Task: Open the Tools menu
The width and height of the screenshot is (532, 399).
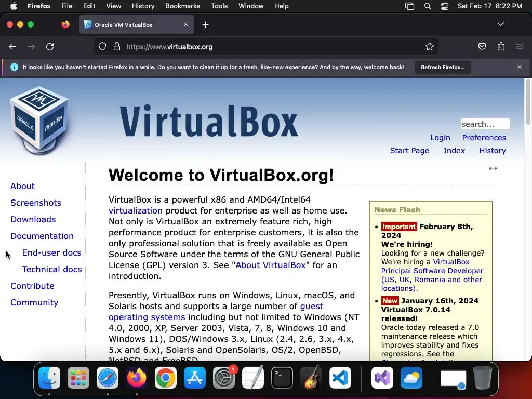Action: [x=219, y=6]
